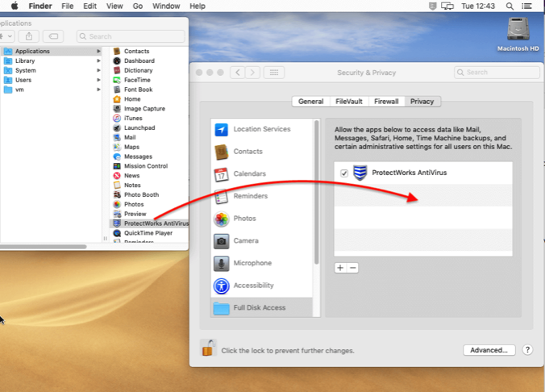The height and width of the screenshot is (392, 545).
Task: Expand Applications folder arrow in Finder
Action: pos(98,51)
